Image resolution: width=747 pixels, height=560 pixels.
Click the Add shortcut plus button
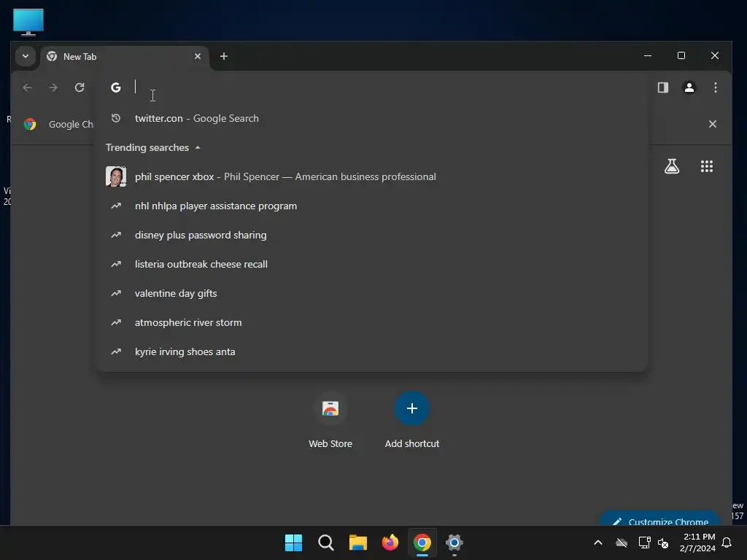pyautogui.click(x=412, y=408)
